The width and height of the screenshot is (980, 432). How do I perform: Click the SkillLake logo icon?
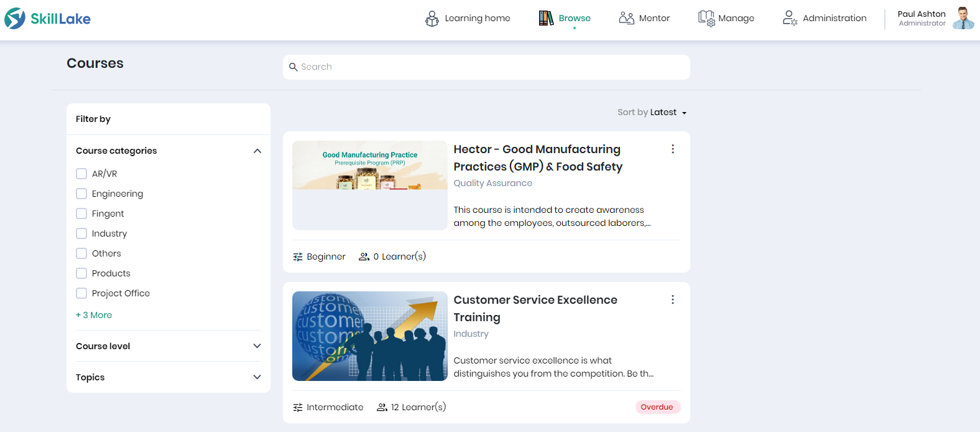(x=15, y=19)
